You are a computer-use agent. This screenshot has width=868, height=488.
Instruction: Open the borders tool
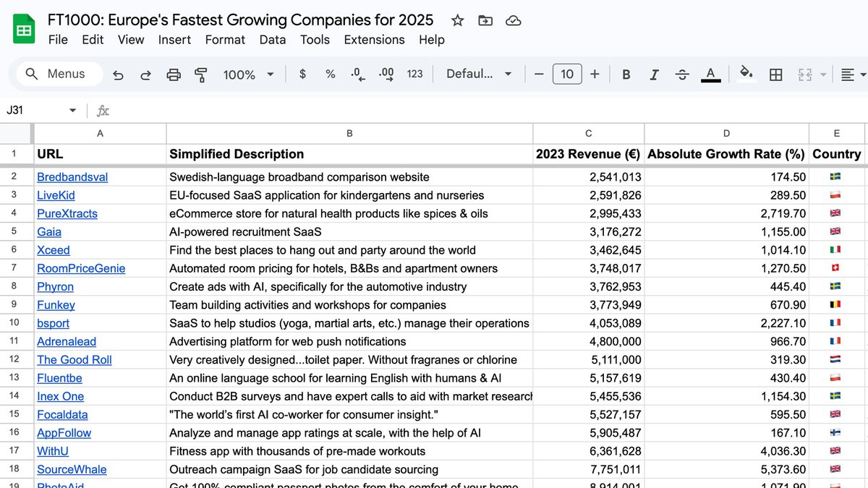pyautogui.click(x=775, y=74)
